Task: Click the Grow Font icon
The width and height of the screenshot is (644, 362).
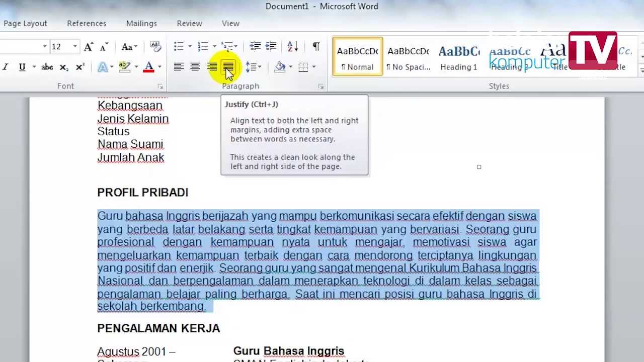Action: 89,47
